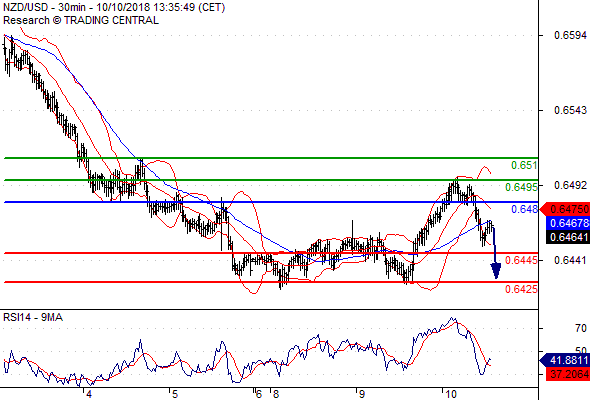590x400 pixels.
Task: Click the blue 0.64678 price tag
Action: click(x=567, y=223)
